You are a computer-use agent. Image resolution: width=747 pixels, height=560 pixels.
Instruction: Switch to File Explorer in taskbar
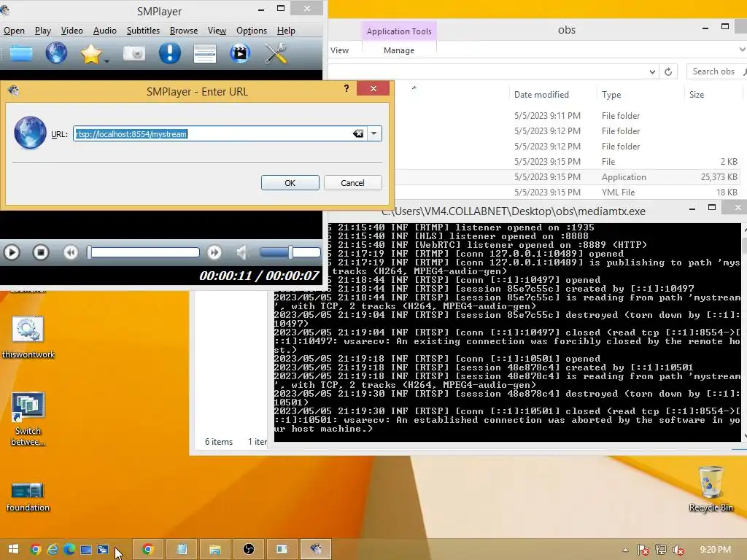[215, 550]
